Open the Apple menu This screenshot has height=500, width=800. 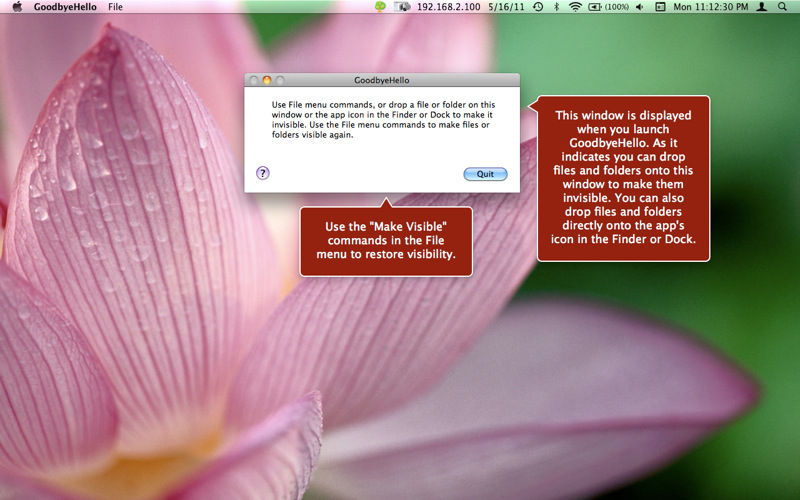pos(17,7)
